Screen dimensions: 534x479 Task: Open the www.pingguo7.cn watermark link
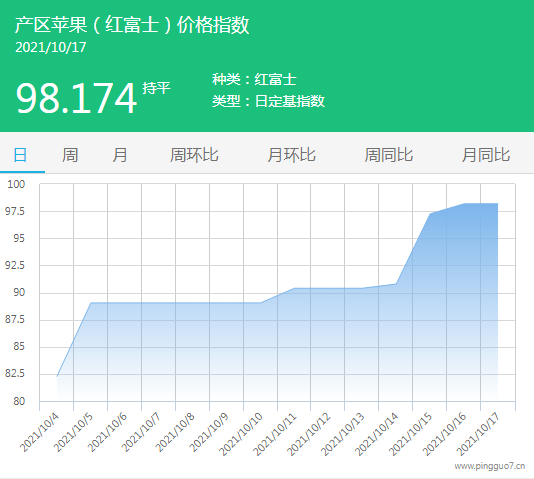click(x=490, y=466)
